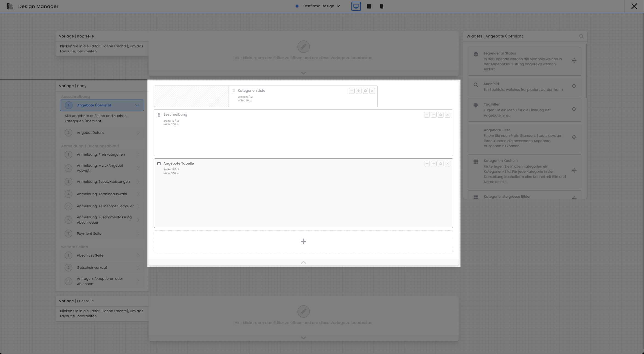Remove the Beschreibung widget with the X
Screen dimensions: 644x354
coord(447,114)
